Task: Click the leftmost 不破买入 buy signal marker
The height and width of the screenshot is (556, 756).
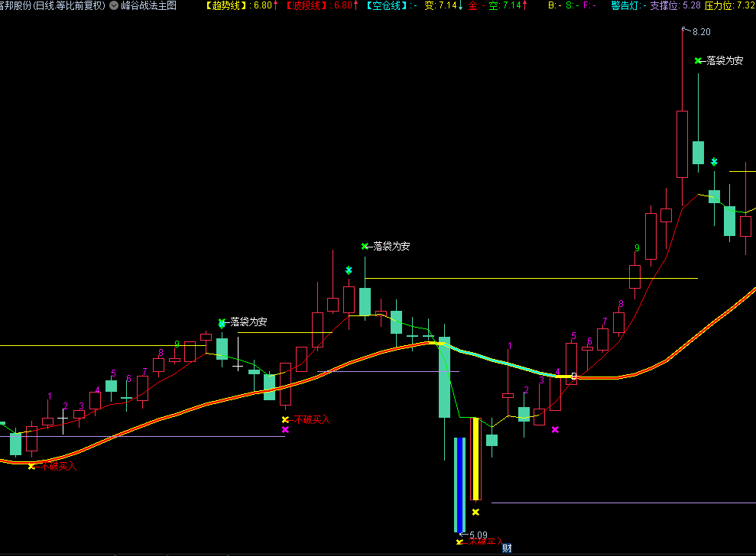Action: [53, 466]
